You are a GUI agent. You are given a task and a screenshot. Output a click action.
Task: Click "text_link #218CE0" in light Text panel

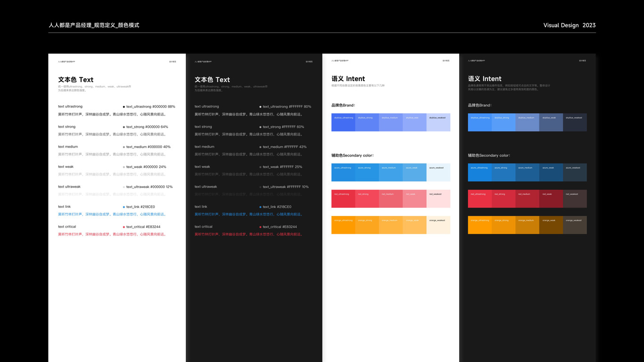[140, 207]
